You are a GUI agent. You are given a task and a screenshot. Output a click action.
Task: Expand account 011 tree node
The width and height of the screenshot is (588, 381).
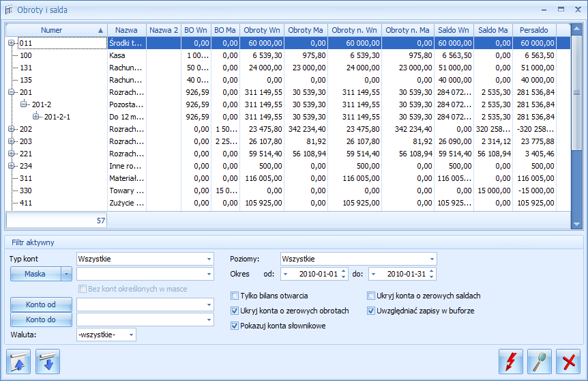11,43
